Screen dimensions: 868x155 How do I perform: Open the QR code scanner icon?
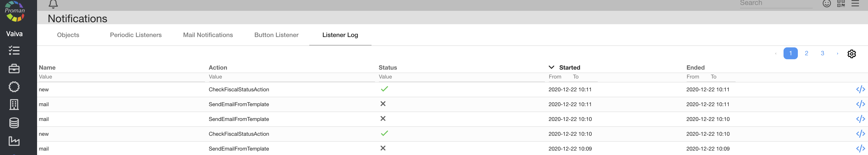point(841,3)
